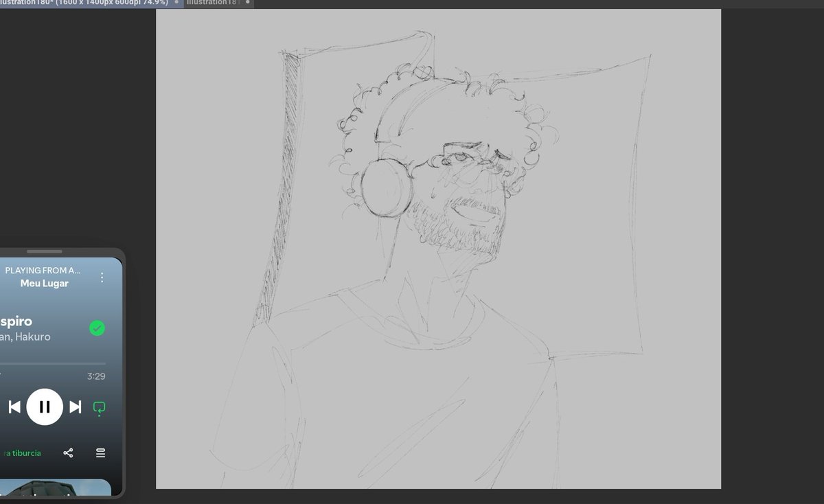Screen dimensions: 824x504
Task: Open the queue list expander at bottom right
Action: tap(100, 453)
